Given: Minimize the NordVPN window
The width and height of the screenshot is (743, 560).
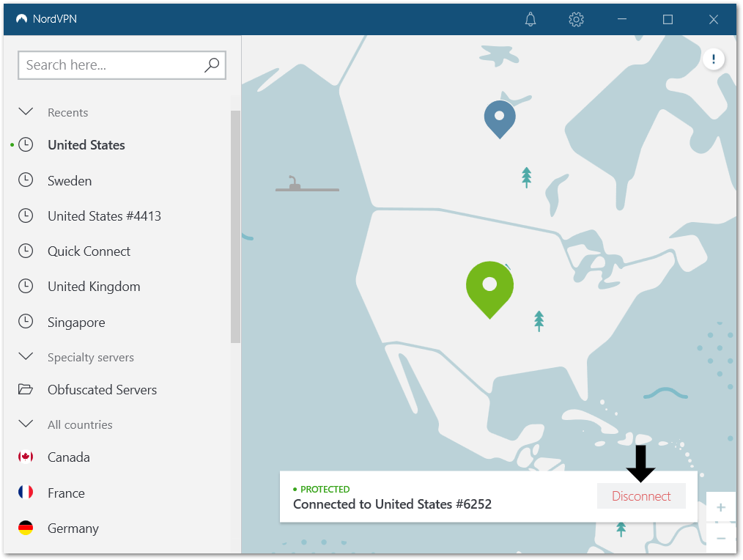Looking at the screenshot, I should 621,20.
